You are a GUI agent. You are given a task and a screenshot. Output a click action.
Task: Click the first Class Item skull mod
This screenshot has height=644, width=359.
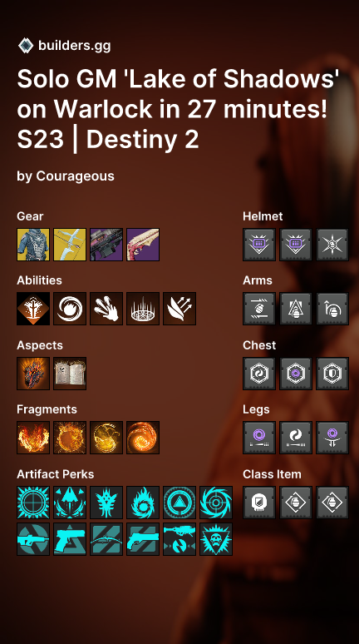pos(259,503)
